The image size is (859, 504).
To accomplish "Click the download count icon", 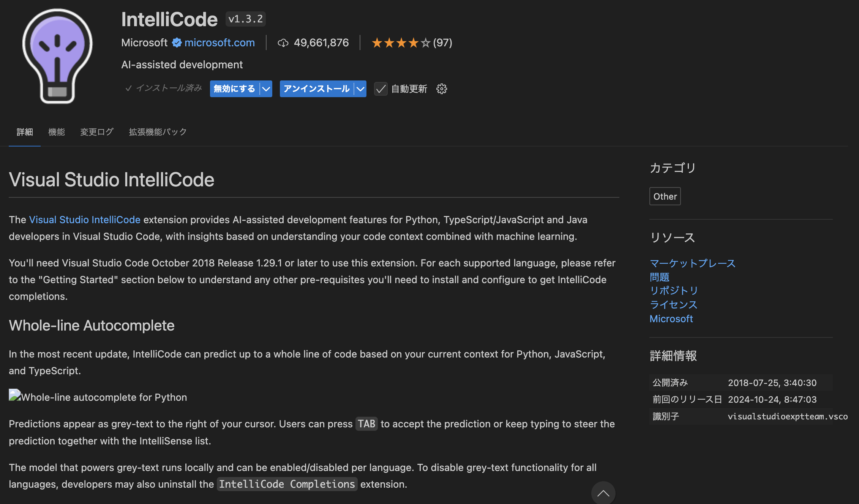I will coord(283,43).
